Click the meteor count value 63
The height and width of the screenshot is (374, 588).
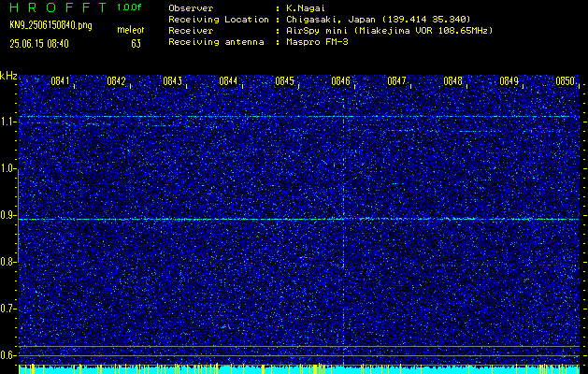[136, 44]
